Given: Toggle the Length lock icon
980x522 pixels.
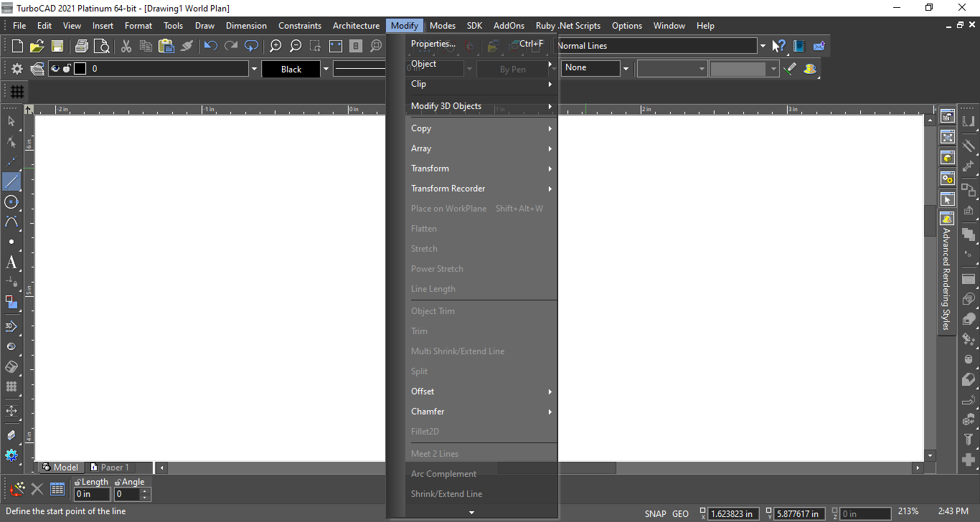Looking at the screenshot, I should click(x=77, y=482).
